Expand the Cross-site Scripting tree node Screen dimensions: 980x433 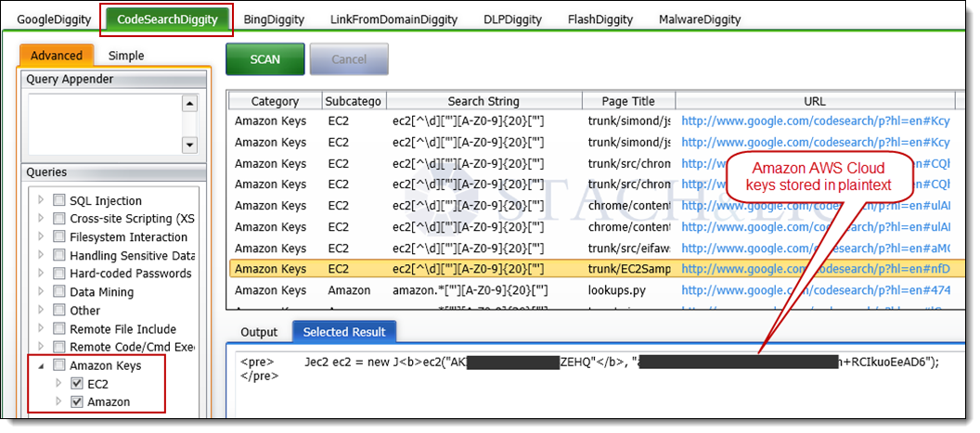pos(41,219)
